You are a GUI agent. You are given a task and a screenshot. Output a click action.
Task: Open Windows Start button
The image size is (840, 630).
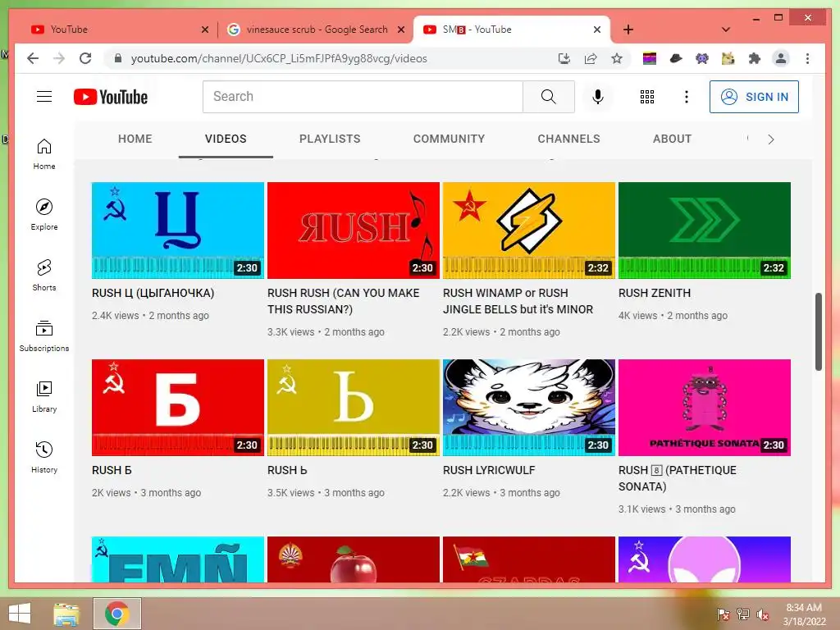20,614
